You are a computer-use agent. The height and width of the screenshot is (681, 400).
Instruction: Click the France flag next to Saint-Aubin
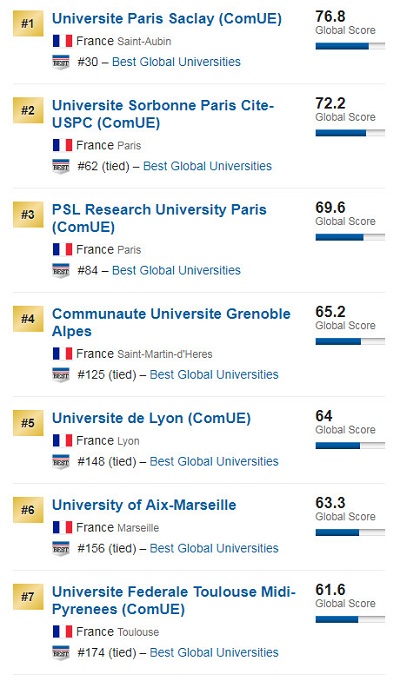63,41
